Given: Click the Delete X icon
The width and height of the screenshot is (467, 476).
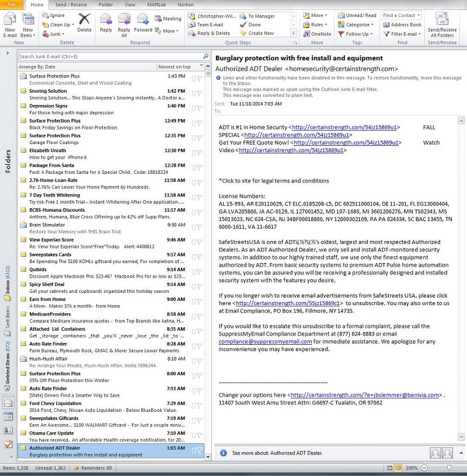Looking at the screenshot, I should [x=84, y=19].
